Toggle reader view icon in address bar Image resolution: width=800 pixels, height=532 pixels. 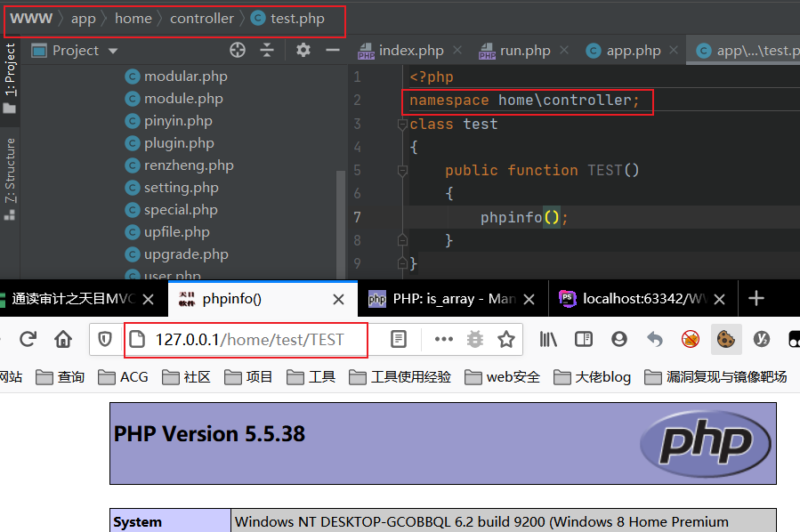point(398,339)
